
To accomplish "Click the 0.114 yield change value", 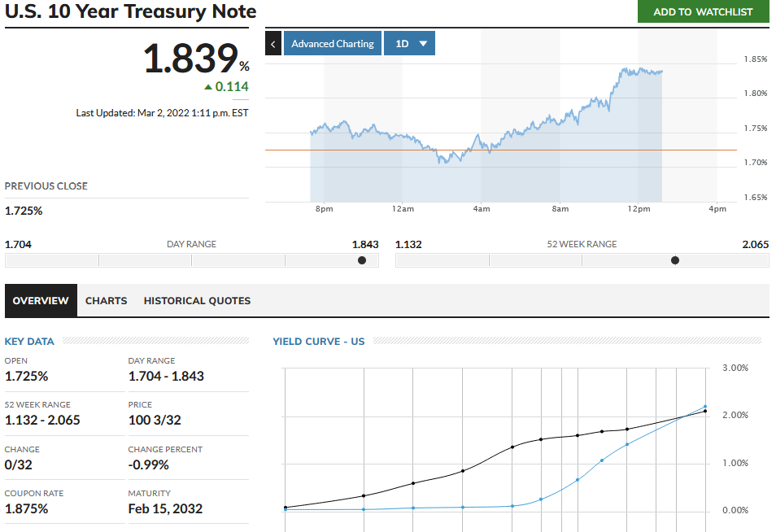I will 232,86.
